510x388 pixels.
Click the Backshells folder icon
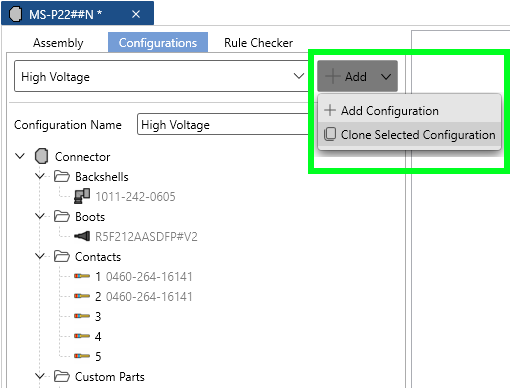pyautogui.click(x=62, y=176)
